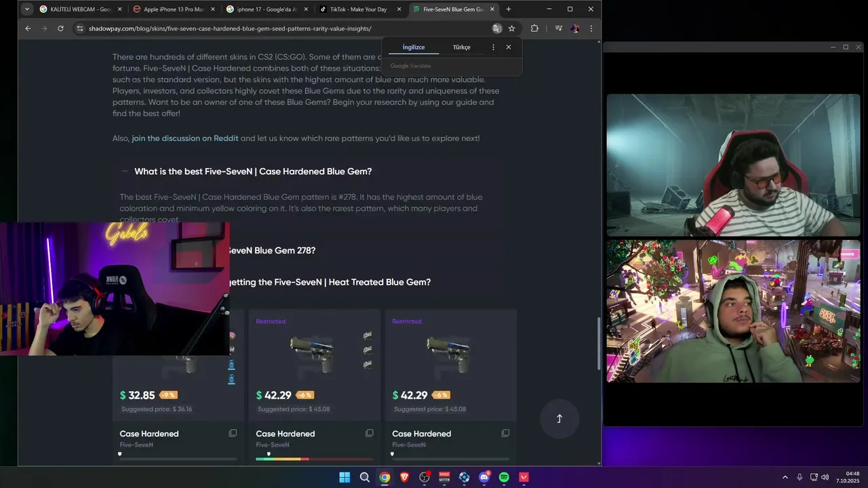This screenshot has height=488, width=868.
Task: Open site information icon beside the URL
Action: tap(80, 28)
